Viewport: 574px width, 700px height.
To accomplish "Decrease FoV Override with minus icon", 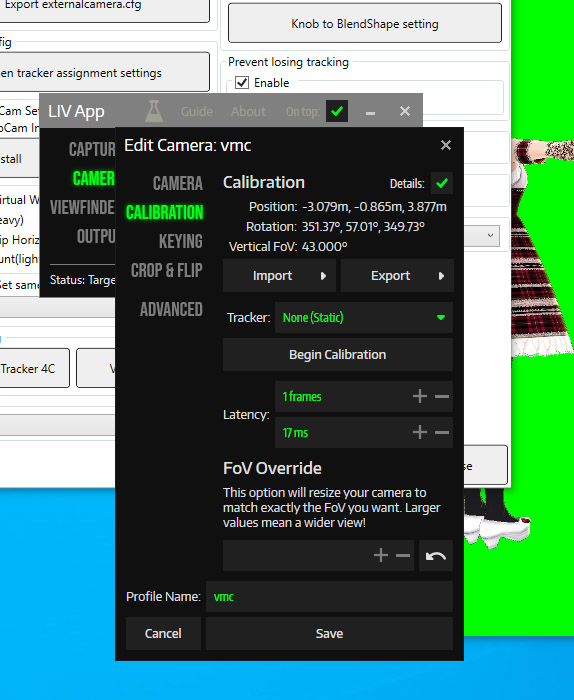I will point(403,556).
